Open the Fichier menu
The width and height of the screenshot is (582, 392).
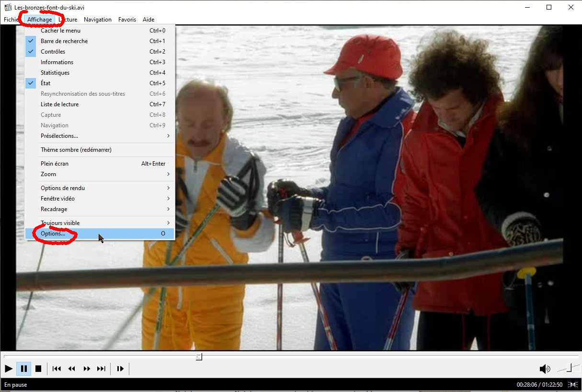11,20
